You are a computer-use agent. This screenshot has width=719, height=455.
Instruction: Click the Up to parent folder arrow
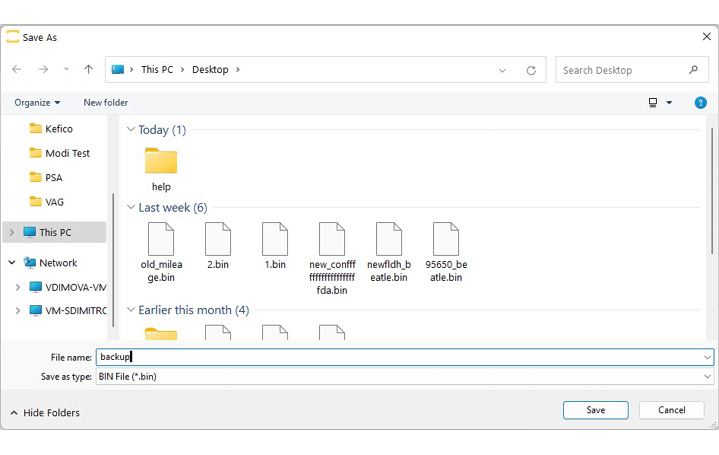(89, 70)
